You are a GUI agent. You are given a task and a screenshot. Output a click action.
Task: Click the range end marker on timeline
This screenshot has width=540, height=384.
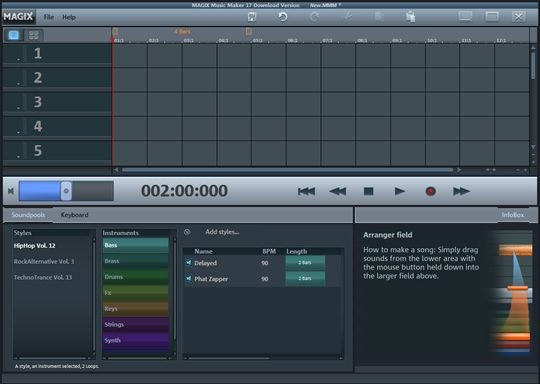click(x=249, y=32)
